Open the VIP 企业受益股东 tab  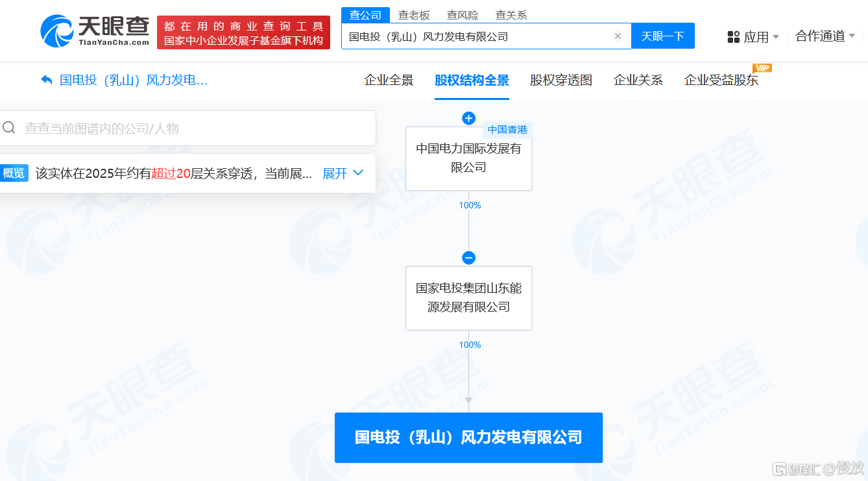(721, 80)
